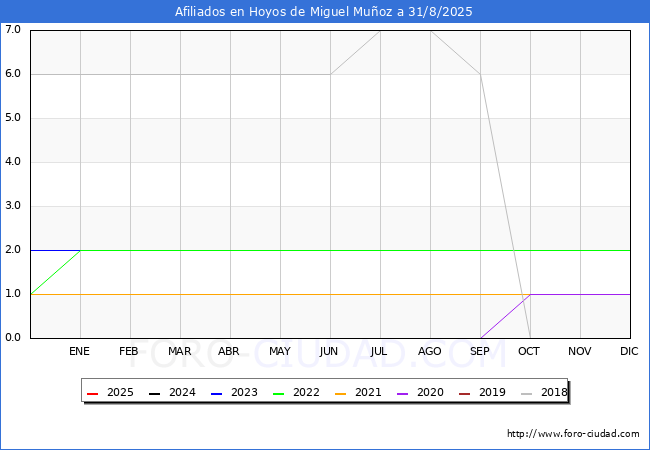Click the 2018 gray legend entry

click(x=543, y=393)
